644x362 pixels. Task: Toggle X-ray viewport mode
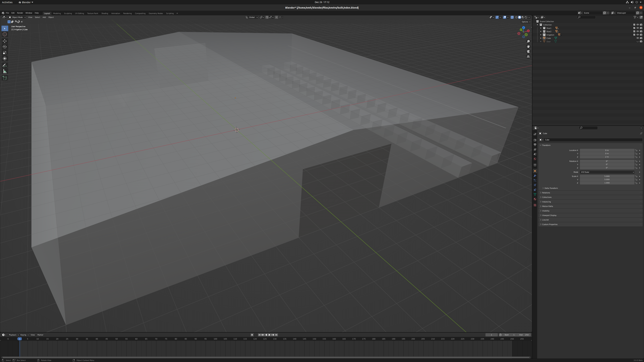512,17
